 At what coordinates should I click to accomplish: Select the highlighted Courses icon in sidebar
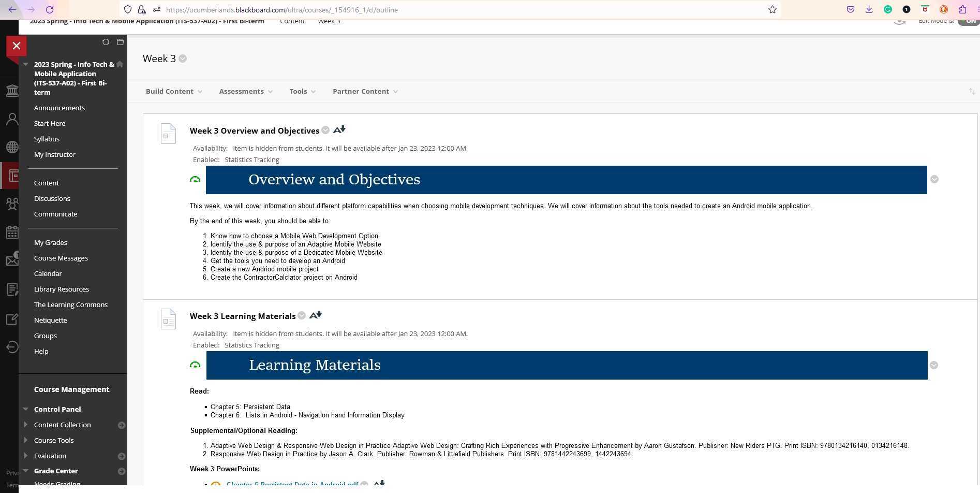click(x=12, y=175)
